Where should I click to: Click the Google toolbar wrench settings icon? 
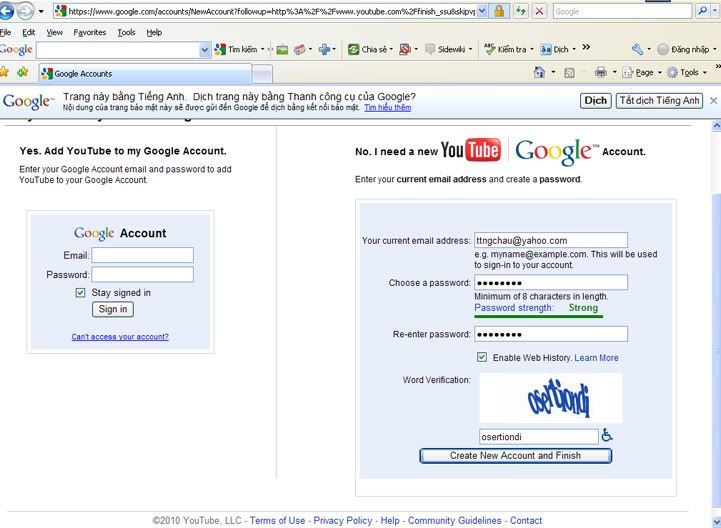coord(637,49)
